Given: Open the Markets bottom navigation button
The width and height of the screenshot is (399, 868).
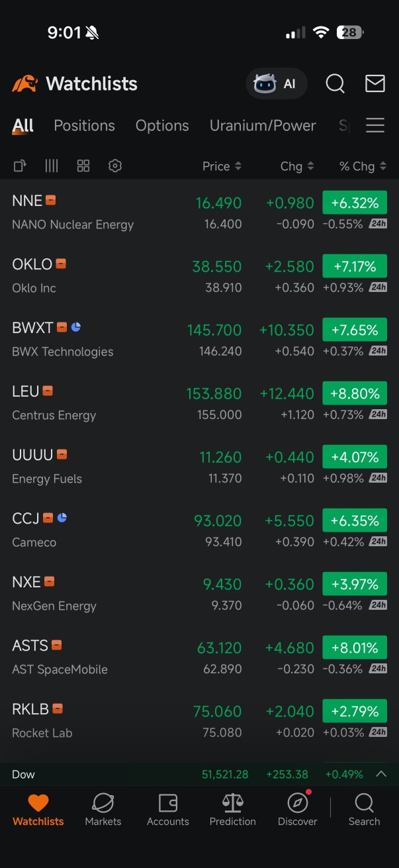Looking at the screenshot, I should pyautogui.click(x=103, y=809).
